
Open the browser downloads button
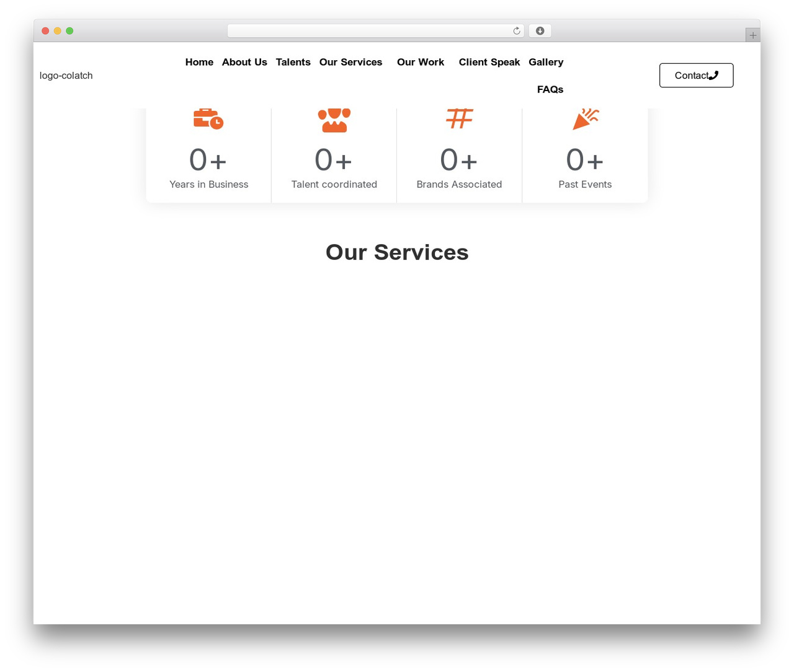tap(540, 31)
